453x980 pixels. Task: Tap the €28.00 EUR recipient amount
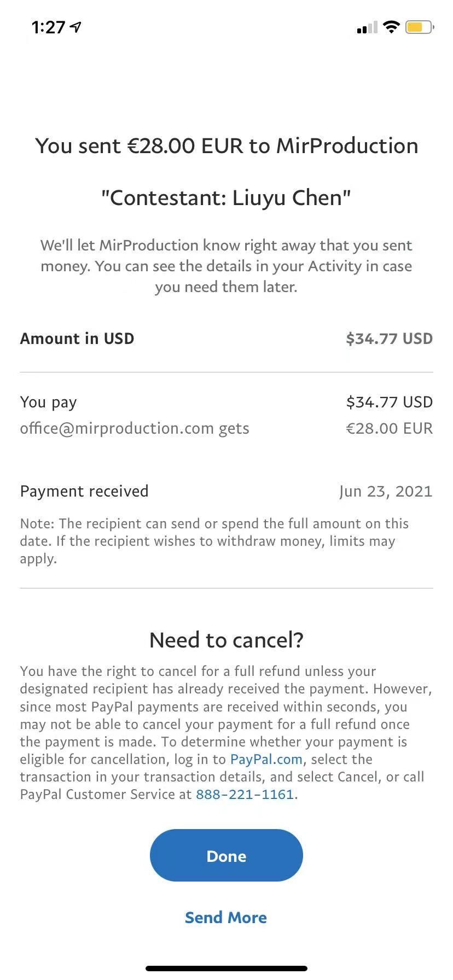pos(389,428)
